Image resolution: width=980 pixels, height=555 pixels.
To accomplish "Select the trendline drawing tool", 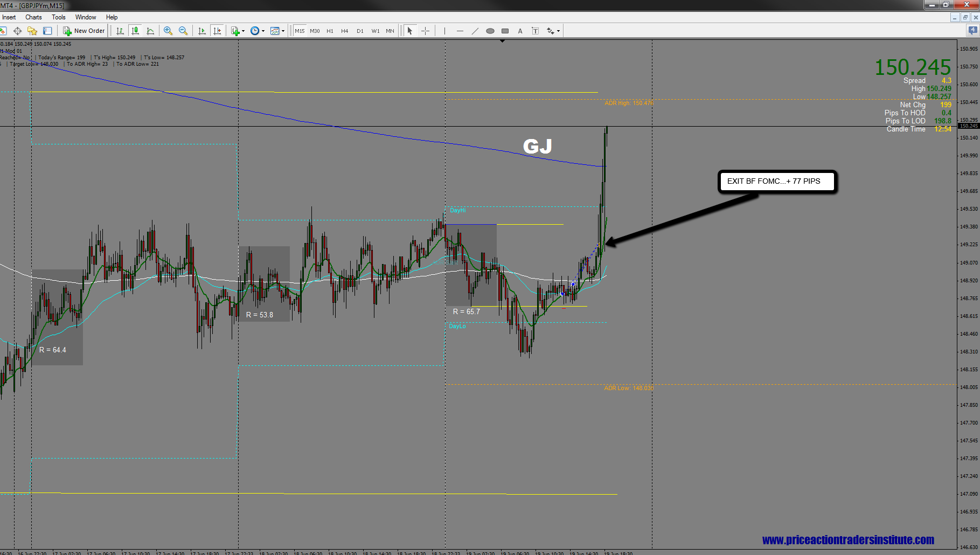I will [x=475, y=31].
